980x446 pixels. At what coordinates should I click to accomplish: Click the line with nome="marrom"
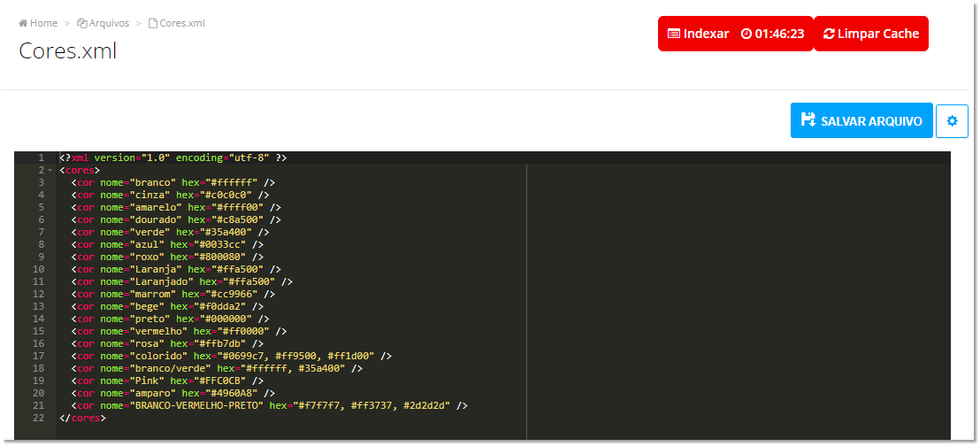coord(173,294)
